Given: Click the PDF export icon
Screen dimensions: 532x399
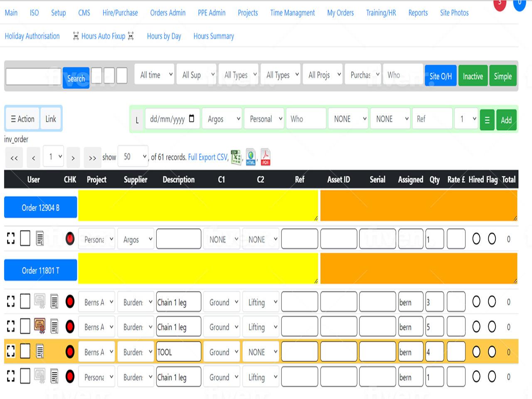Looking at the screenshot, I should point(265,157).
